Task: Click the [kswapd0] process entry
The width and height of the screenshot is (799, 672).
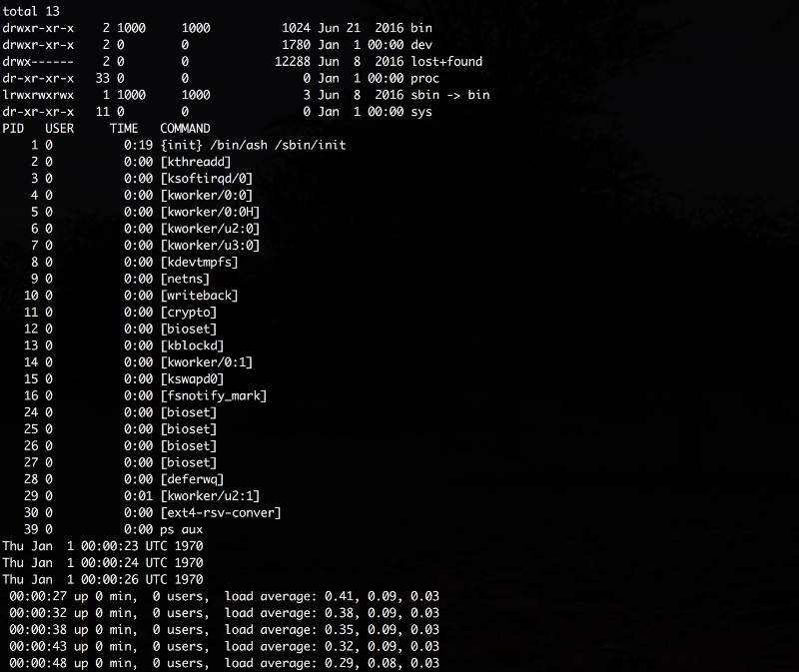Action: pyautogui.click(x=192, y=379)
